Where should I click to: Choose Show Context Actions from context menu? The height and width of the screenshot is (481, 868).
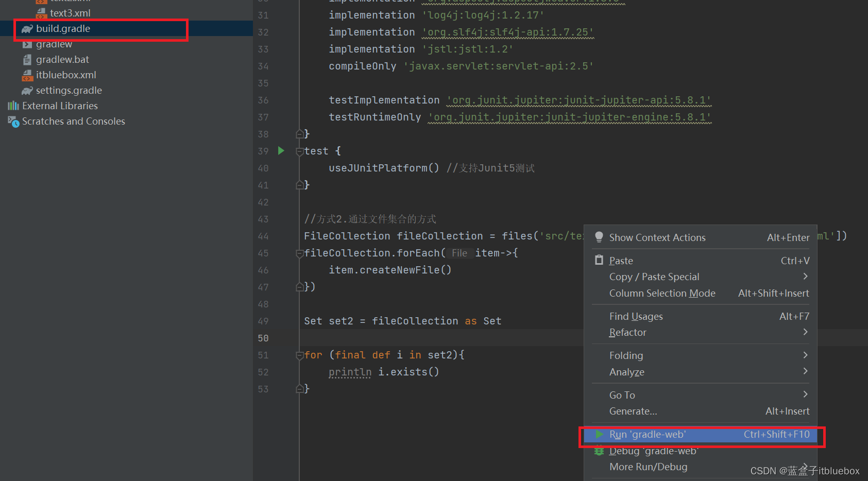click(701, 237)
